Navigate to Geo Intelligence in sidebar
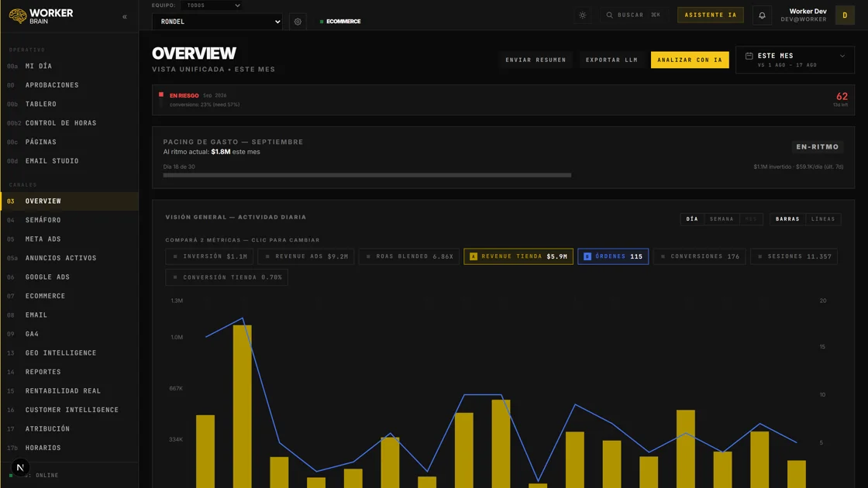Viewport: 868px width, 488px height. [x=69, y=353]
